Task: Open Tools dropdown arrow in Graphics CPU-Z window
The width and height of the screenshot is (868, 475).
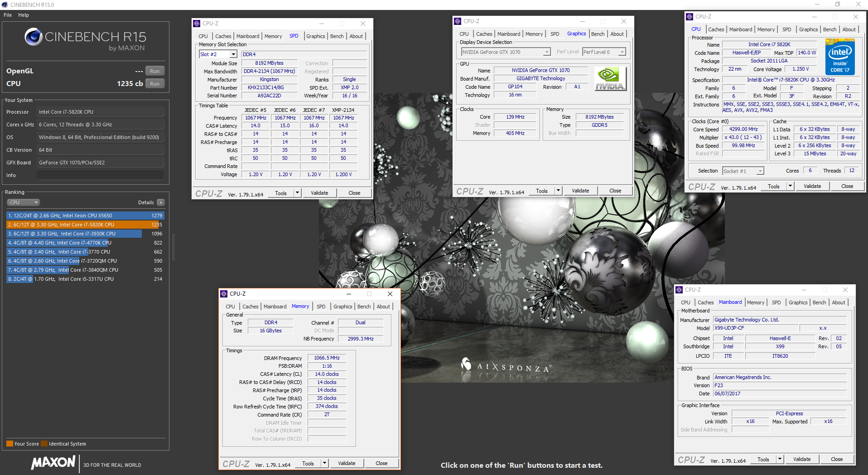Action: (x=559, y=191)
